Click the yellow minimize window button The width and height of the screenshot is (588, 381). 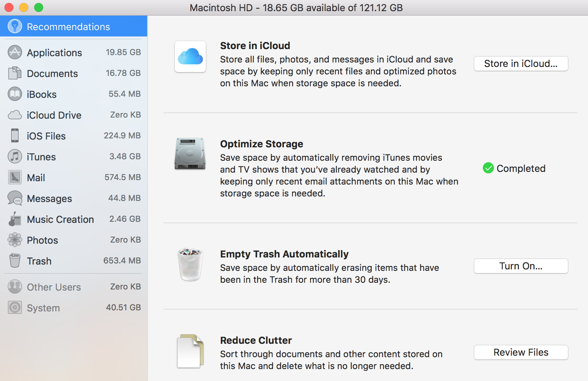(24, 7)
